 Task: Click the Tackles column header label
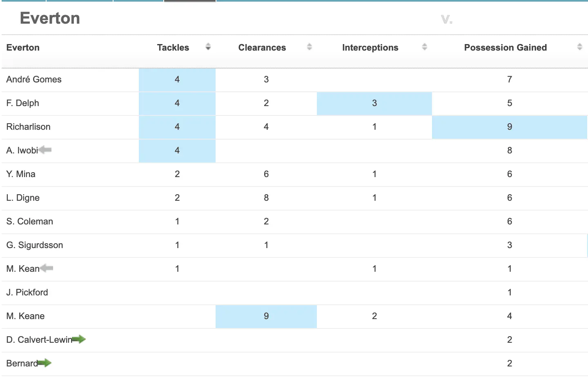click(x=173, y=48)
